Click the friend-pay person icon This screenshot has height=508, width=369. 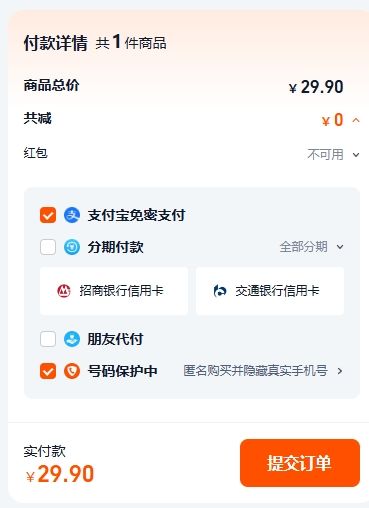coord(72,339)
